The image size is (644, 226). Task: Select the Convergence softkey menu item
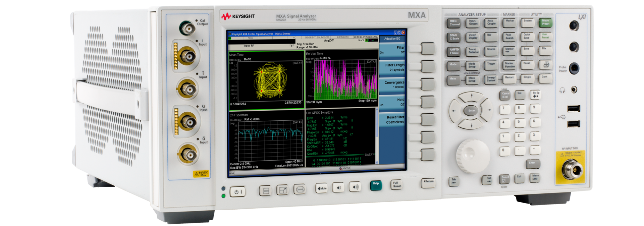[392, 85]
